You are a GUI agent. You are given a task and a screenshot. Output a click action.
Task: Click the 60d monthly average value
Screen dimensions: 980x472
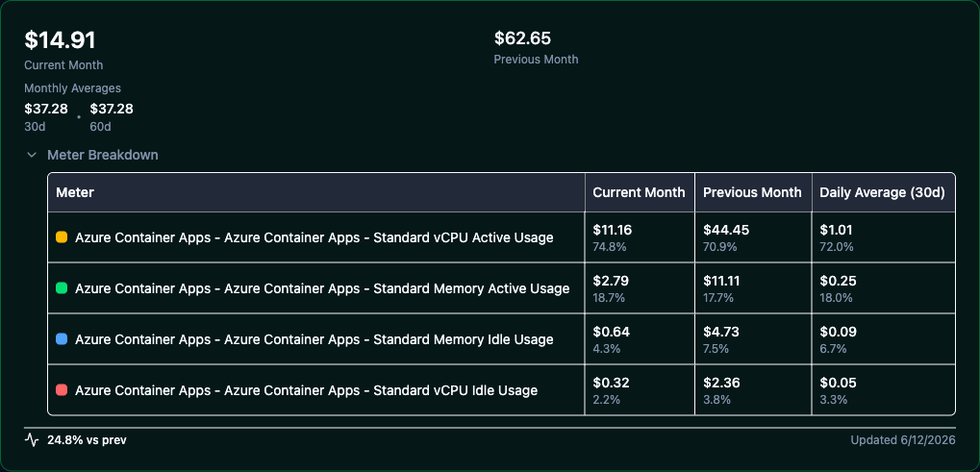pyautogui.click(x=112, y=109)
